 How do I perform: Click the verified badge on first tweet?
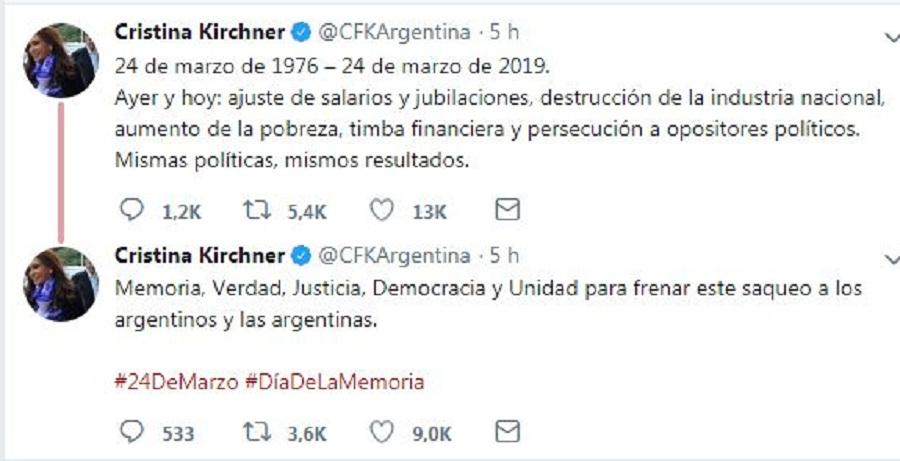pyautogui.click(x=300, y=32)
